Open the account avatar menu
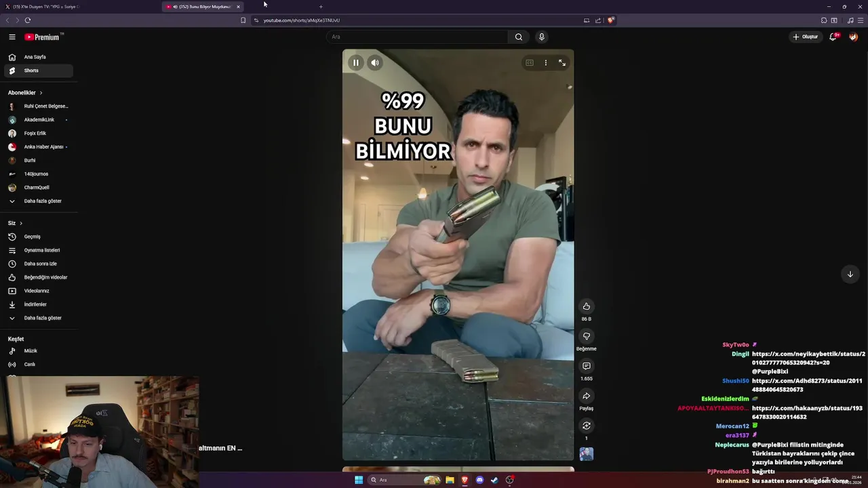Image resolution: width=868 pixels, height=488 pixels. click(x=853, y=37)
